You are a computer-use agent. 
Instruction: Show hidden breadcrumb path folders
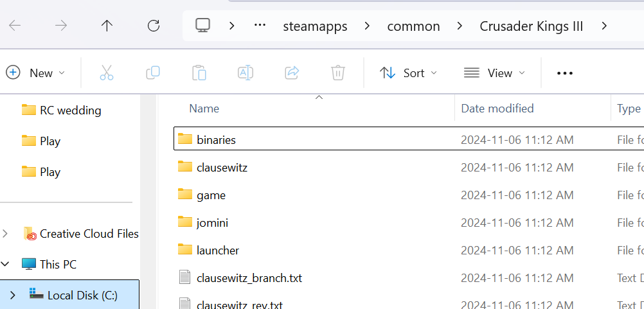[260, 26]
